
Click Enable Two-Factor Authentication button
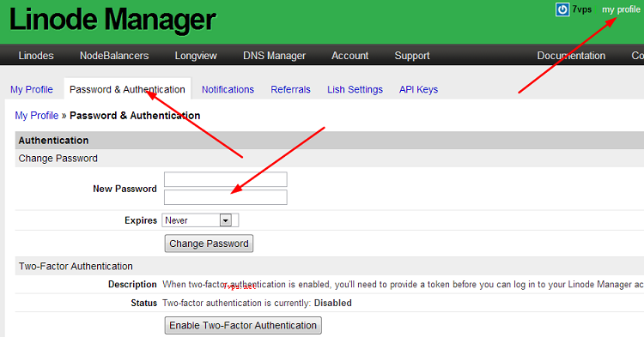[243, 326]
